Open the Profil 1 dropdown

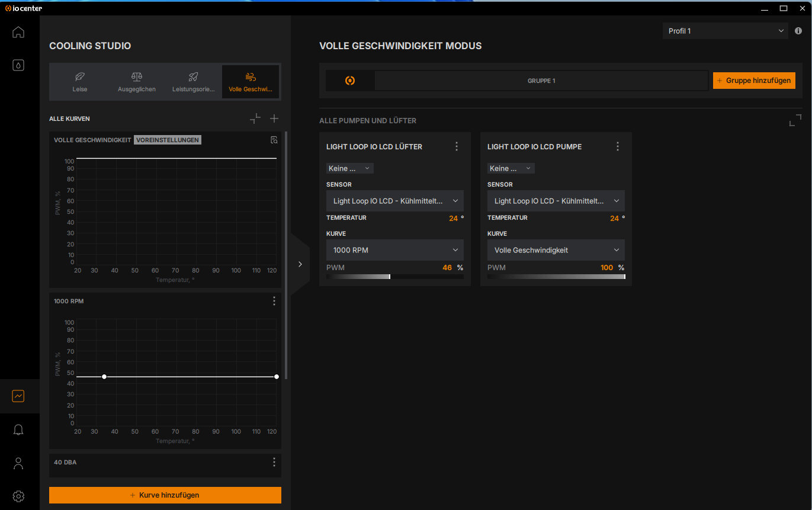tap(726, 31)
